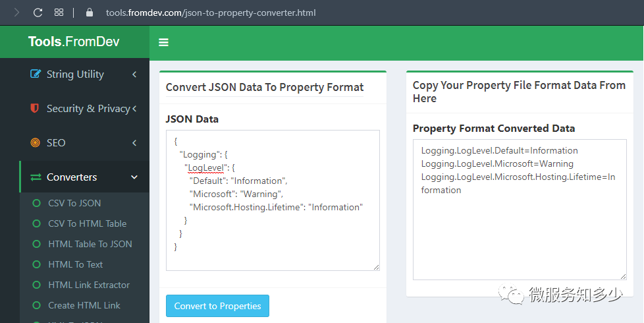Viewport: 644px width, 323px height.
Task: Click the Tools.FromDev logo link
Action: coord(74,42)
